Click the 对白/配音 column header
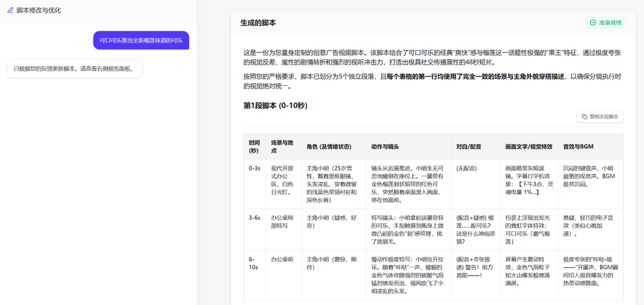The height and width of the screenshot is (305, 644). (x=475, y=146)
